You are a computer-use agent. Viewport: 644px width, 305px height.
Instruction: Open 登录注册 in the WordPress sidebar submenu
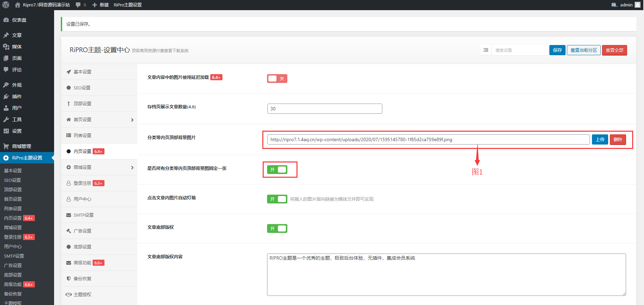(13, 237)
